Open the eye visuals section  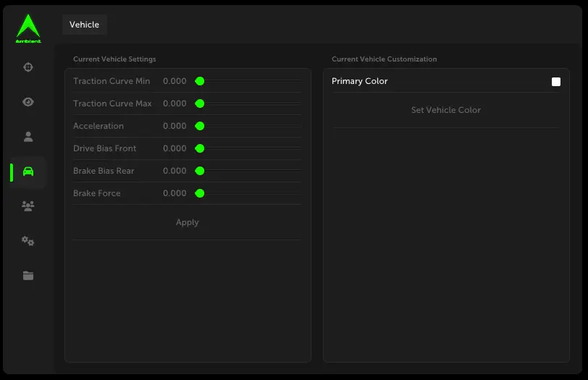tap(28, 102)
